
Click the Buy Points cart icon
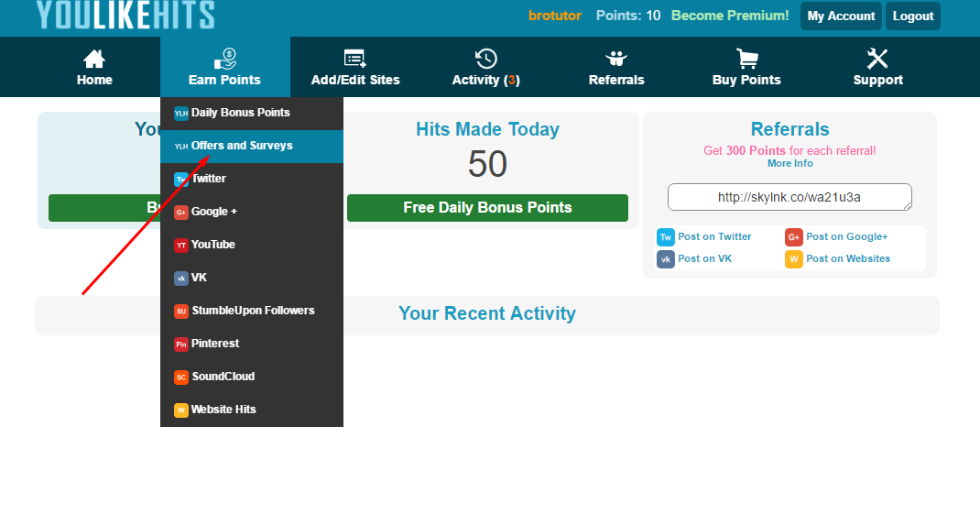click(x=746, y=59)
